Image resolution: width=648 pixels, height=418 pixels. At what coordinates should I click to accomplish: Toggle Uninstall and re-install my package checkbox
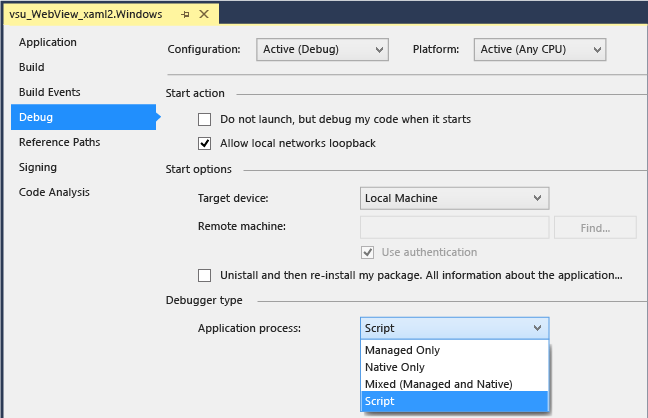point(205,275)
